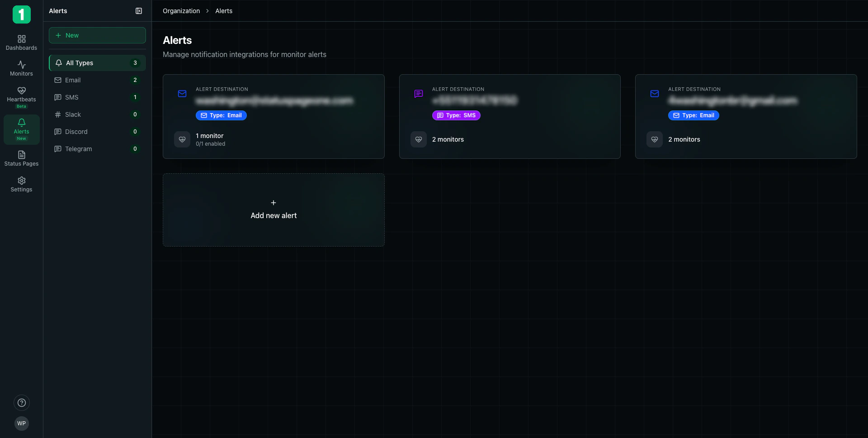
Task: Filter alerts by Email type
Action: 97,80
